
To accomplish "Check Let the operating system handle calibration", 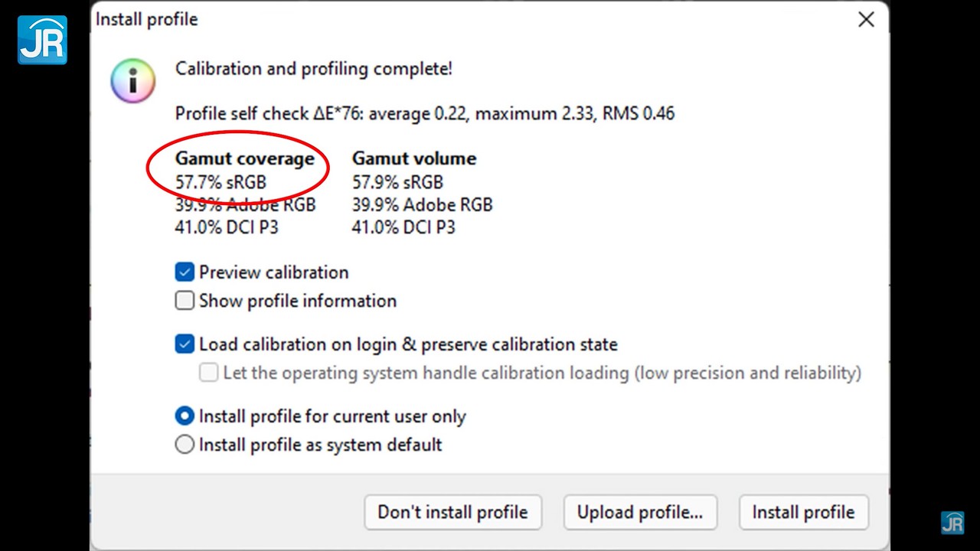I will click(208, 373).
